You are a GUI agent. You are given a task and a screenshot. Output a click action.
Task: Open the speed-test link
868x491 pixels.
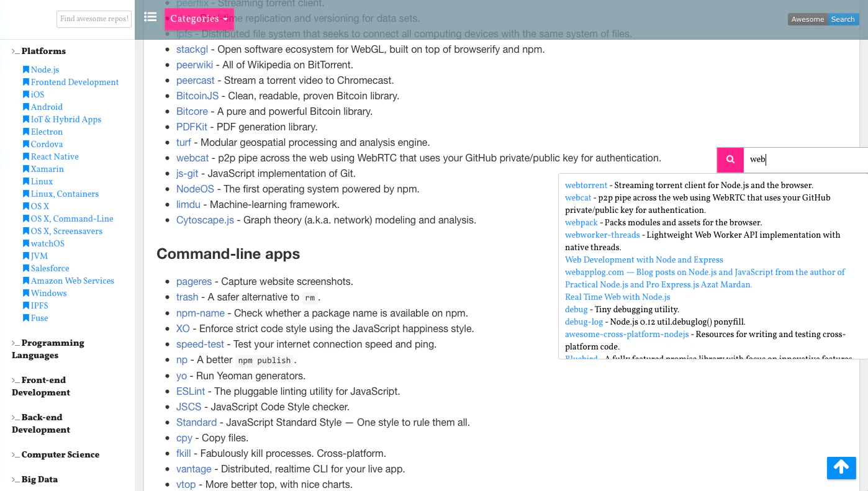coord(200,344)
